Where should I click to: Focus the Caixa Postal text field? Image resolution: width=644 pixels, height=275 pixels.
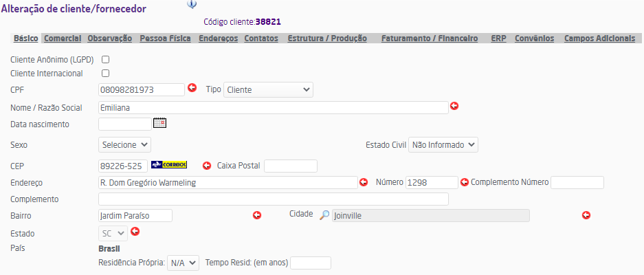tap(291, 166)
